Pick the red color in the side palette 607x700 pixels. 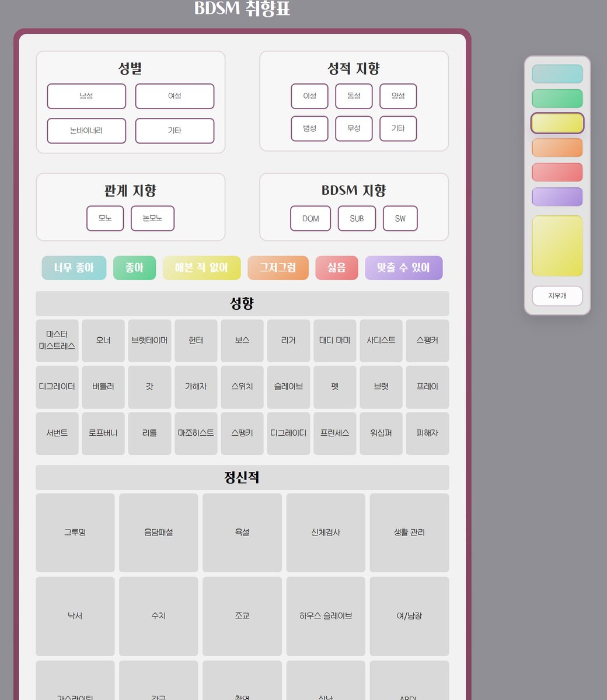click(557, 172)
